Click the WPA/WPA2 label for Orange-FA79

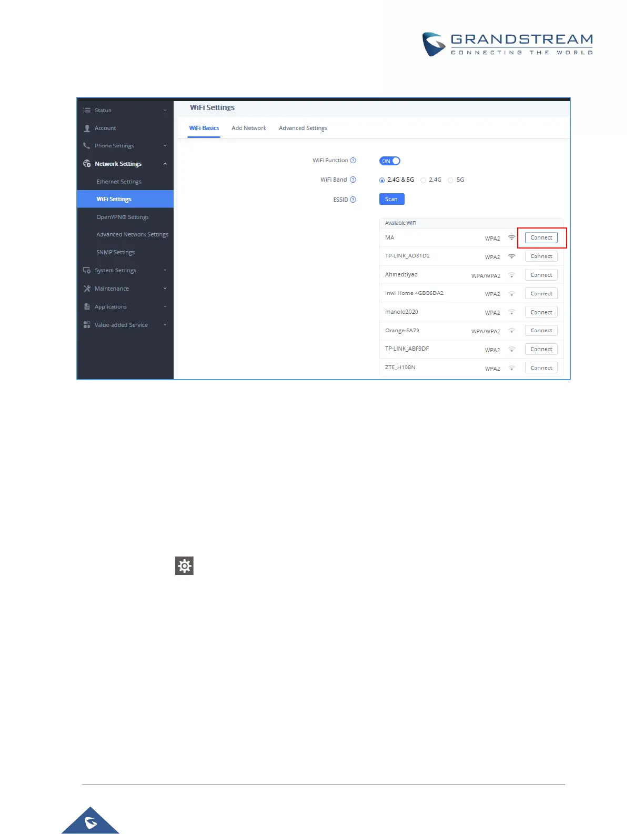click(486, 332)
